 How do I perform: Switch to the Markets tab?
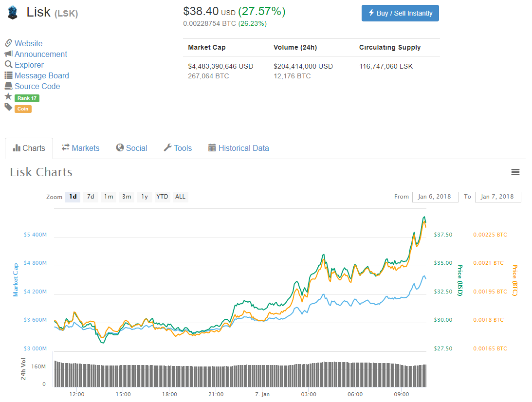coord(80,148)
